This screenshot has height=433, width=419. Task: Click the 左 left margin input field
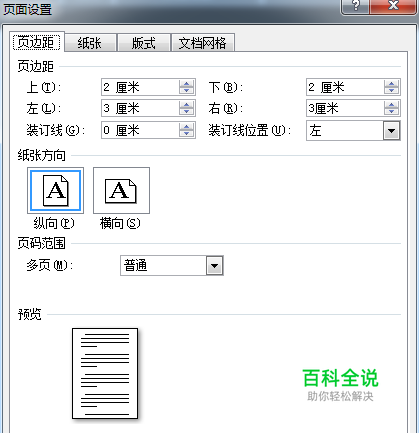click(140, 108)
